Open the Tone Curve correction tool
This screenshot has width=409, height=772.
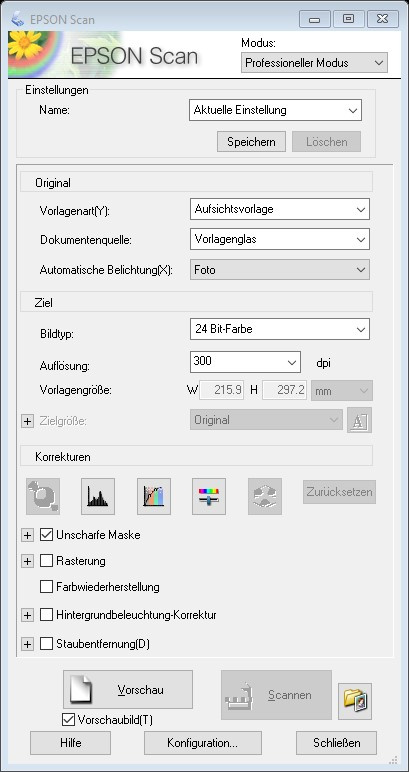[154, 496]
